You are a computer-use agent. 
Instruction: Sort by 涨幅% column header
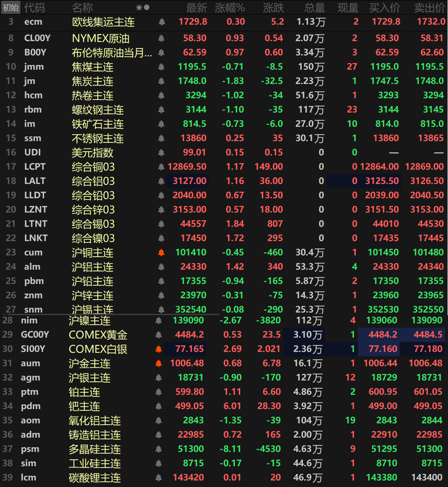(x=230, y=7)
